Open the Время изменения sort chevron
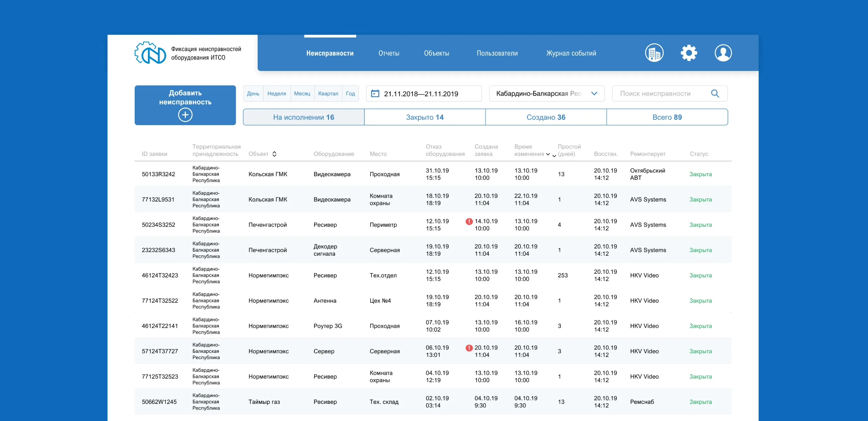The width and height of the screenshot is (868, 421). [548, 154]
